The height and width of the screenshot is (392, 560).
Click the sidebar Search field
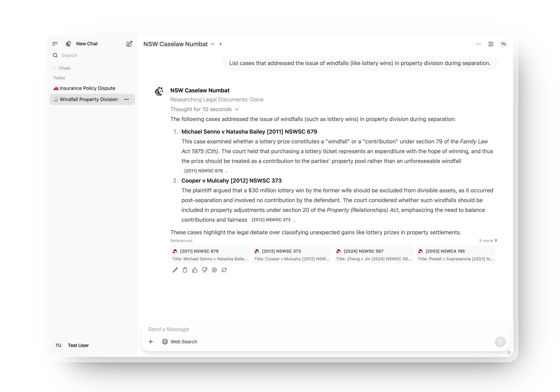tap(92, 55)
